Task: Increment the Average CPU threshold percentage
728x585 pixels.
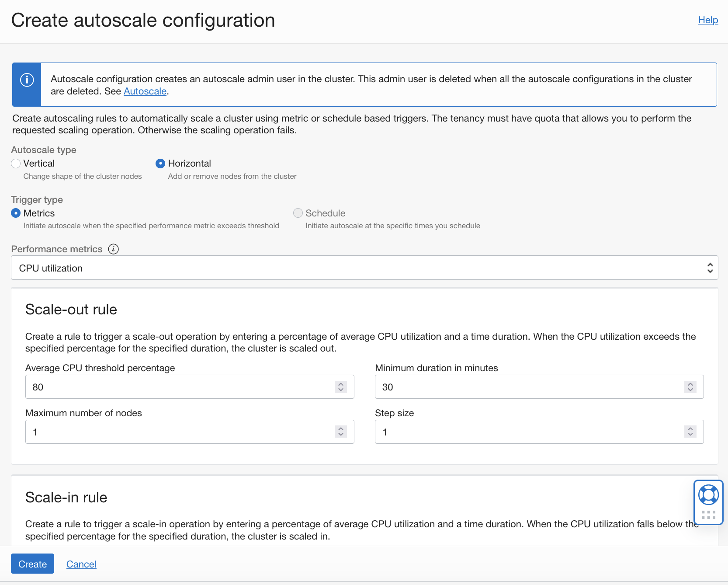Action: point(340,384)
